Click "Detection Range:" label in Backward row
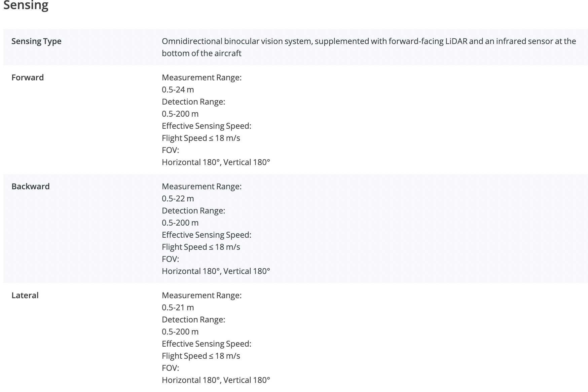This screenshot has height=392, width=588. 193,210
